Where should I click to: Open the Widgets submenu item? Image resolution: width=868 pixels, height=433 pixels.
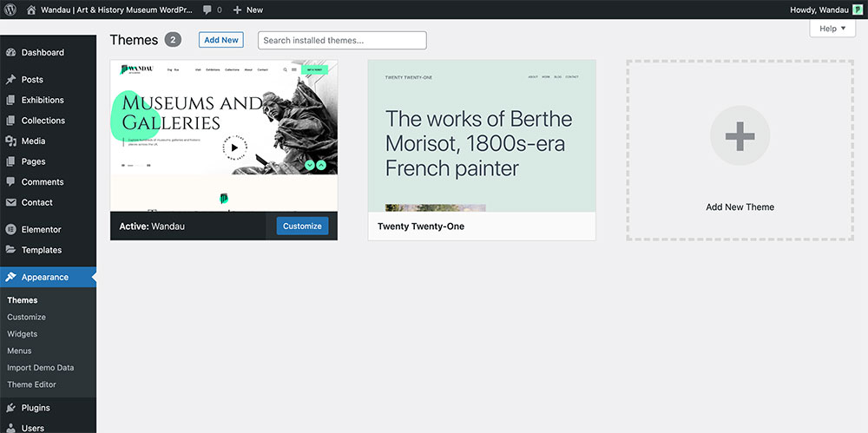[x=23, y=334]
